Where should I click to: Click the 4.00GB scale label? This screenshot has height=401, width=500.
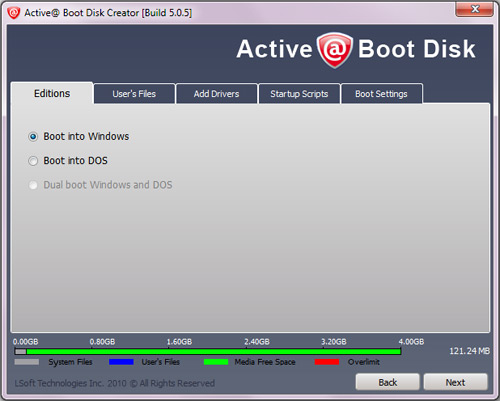(411, 342)
